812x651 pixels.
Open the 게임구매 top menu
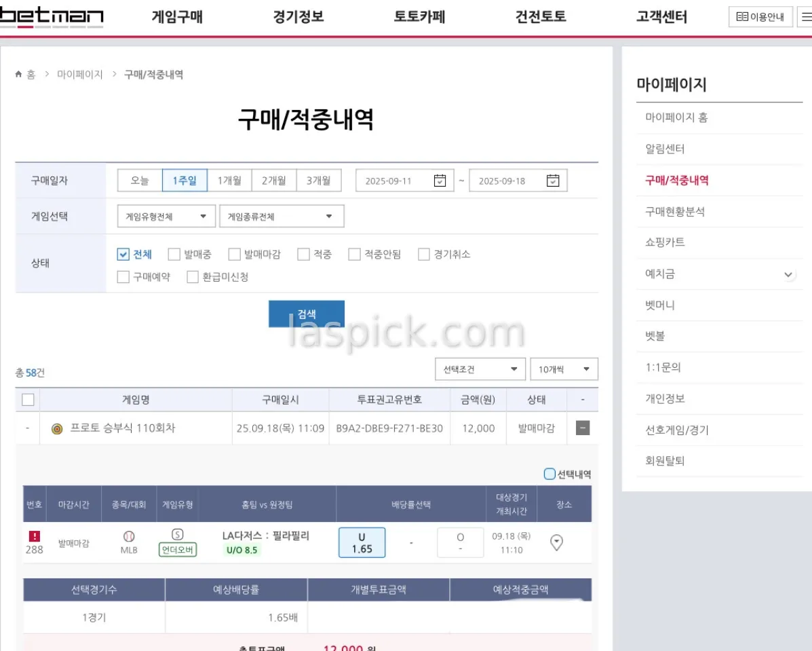click(177, 17)
